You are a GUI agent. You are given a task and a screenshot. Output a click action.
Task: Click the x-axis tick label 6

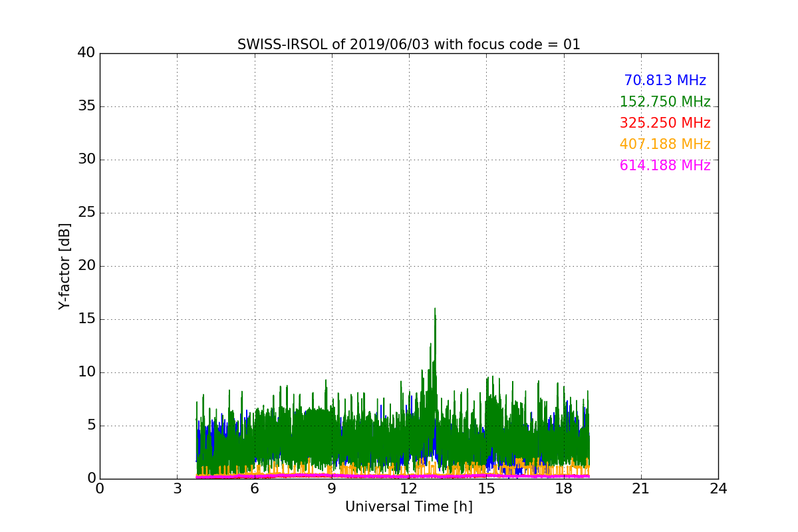tap(254, 489)
